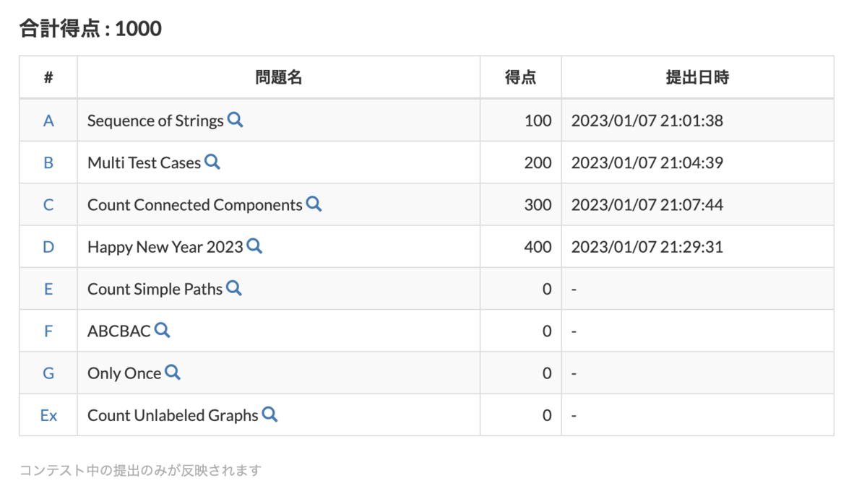Open problem C

pos(48,204)
